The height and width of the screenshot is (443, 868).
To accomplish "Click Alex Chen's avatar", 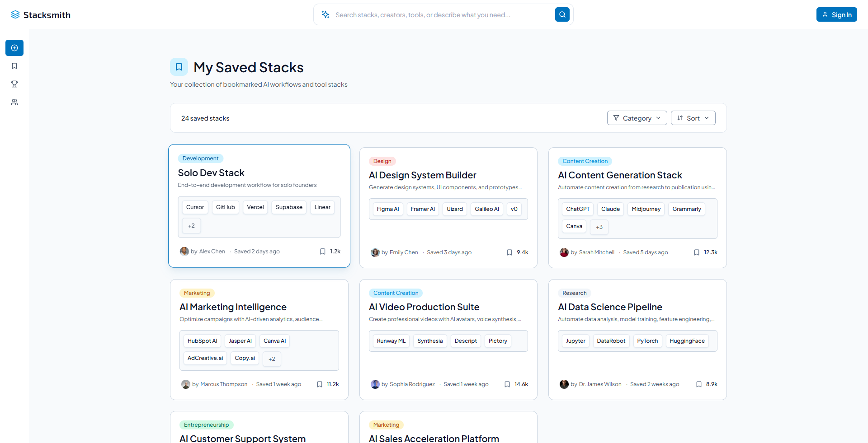I will pos(184,252).
